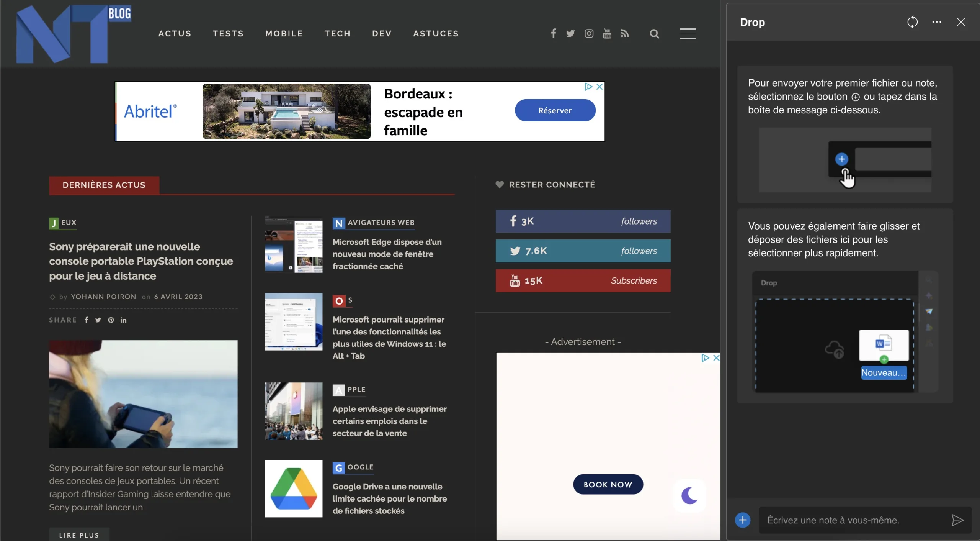Close the Abritel banner ad

click(x=599, y=87)
